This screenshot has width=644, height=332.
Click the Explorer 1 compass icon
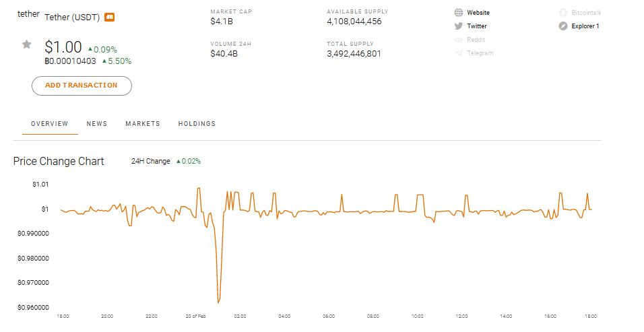coord(563,26)
